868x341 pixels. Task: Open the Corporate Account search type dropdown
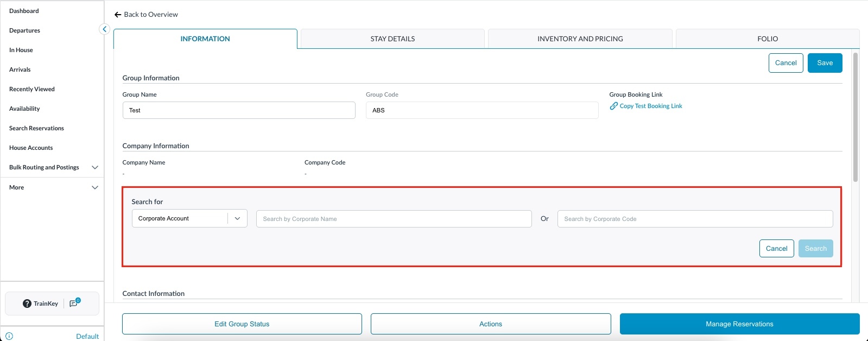pyautogui.click(x=237, y=218)
